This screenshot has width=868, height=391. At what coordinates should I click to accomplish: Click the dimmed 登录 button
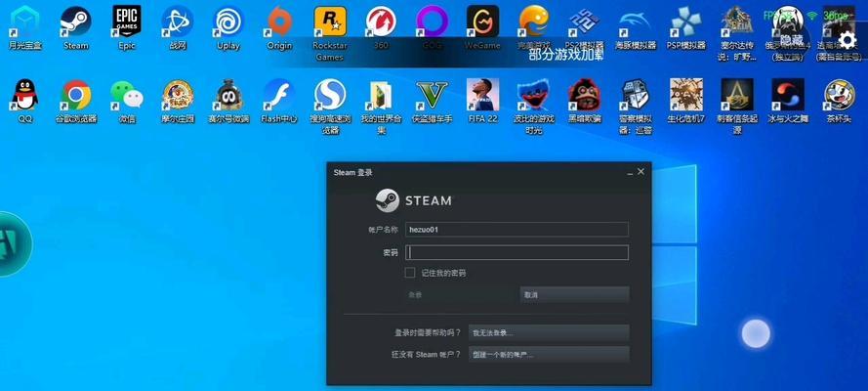click(x=461, y=294)
